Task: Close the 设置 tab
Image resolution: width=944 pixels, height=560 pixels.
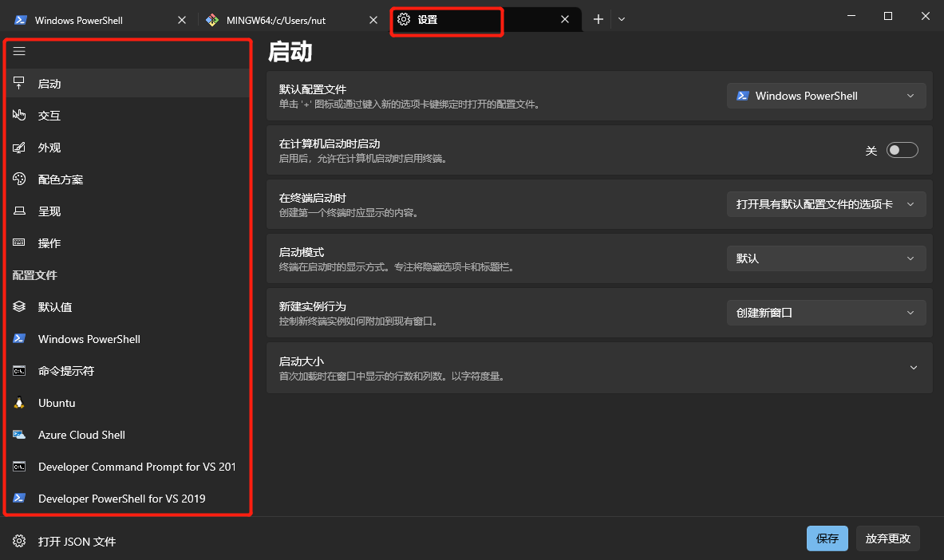Action: click(565, 19)
